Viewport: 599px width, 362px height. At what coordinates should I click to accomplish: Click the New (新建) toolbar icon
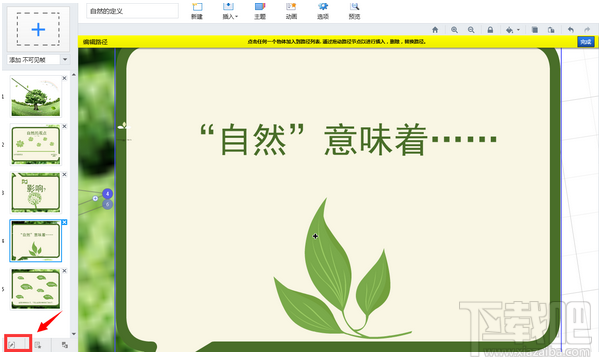point(197,11)
